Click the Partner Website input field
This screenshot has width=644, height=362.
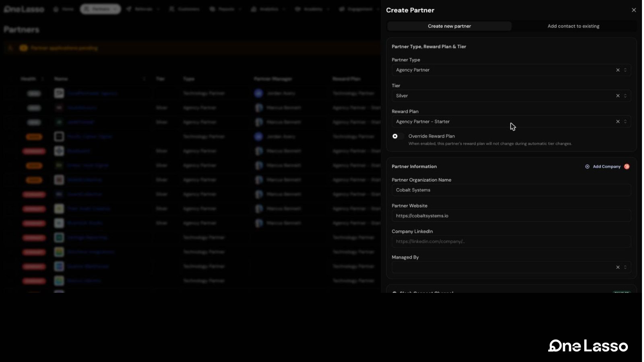click(x=511, y=216)
